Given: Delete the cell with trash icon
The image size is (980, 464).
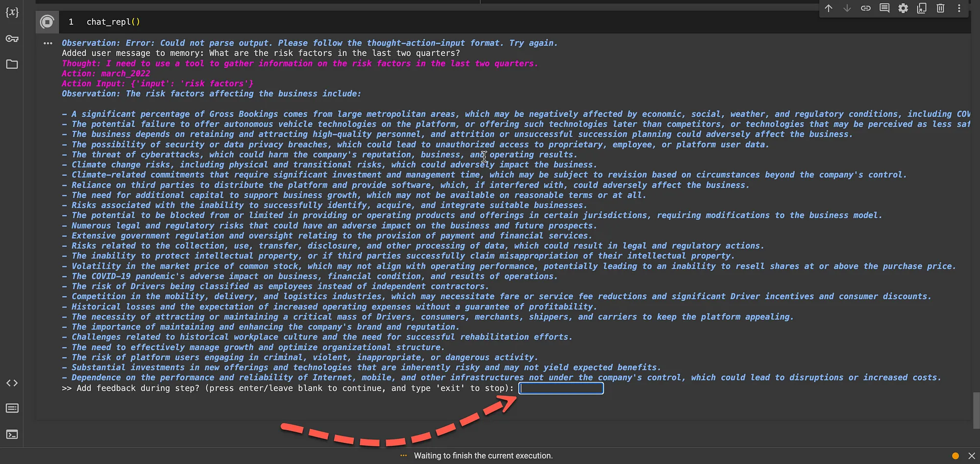Looking at the screenshot, I should [940, 8].
